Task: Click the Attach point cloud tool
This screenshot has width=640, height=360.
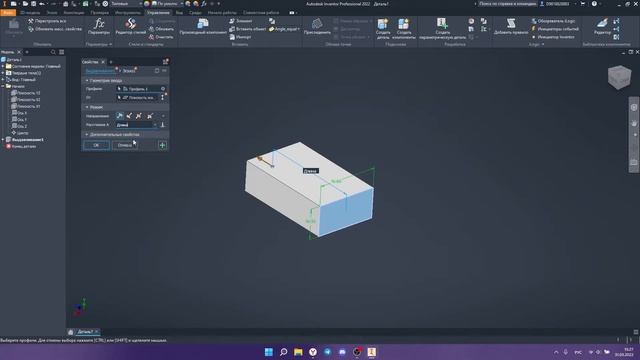Action: (x=317, y=27)
